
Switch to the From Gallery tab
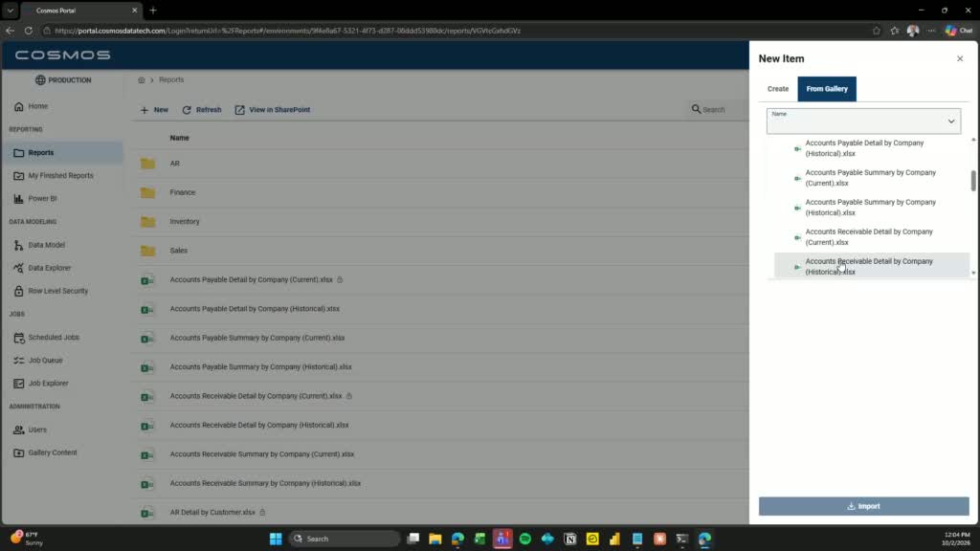(827, 89)
